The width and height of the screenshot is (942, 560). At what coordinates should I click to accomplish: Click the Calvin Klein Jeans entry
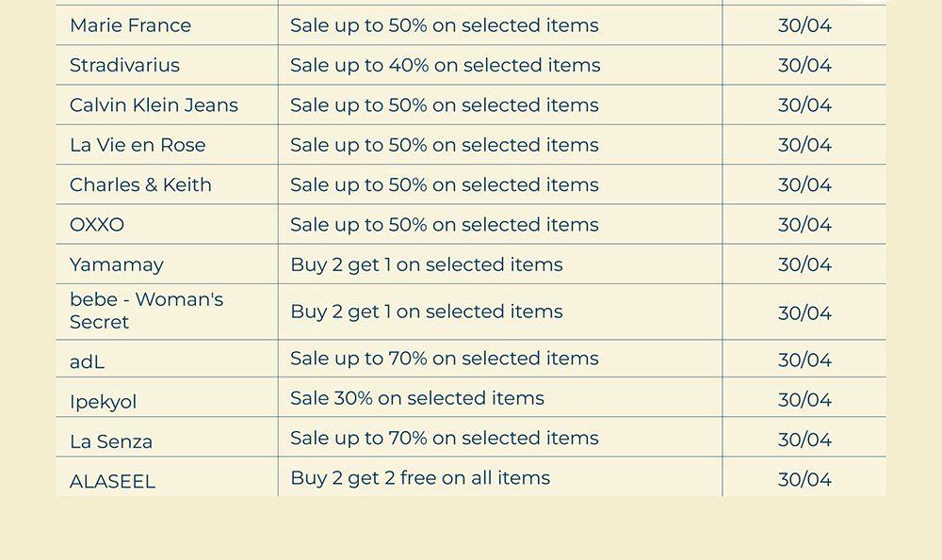tap(154, 105)
